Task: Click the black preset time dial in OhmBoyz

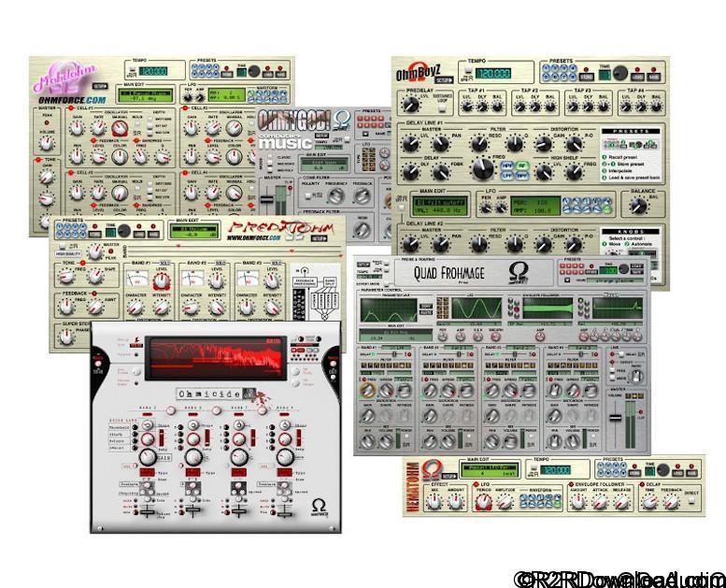Action: [620, 73]
